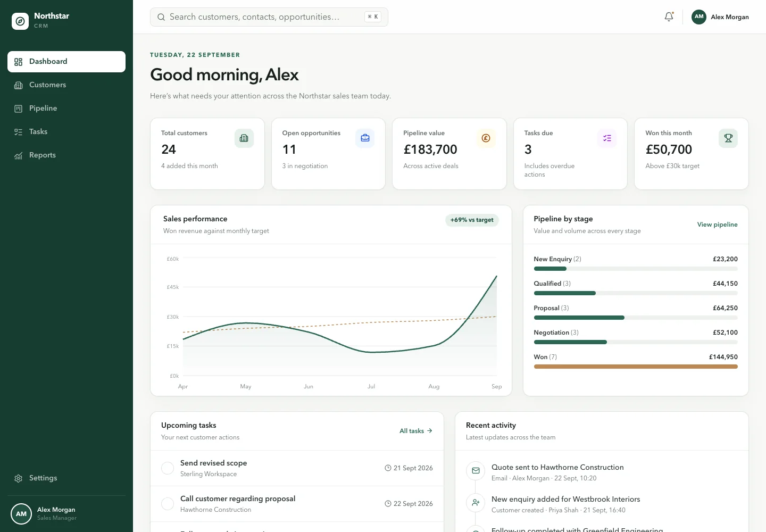Click the settings gear icon in sidebar
Viewport: 766px width, 532px height.
pyautogui.click(x=19, y=478)
